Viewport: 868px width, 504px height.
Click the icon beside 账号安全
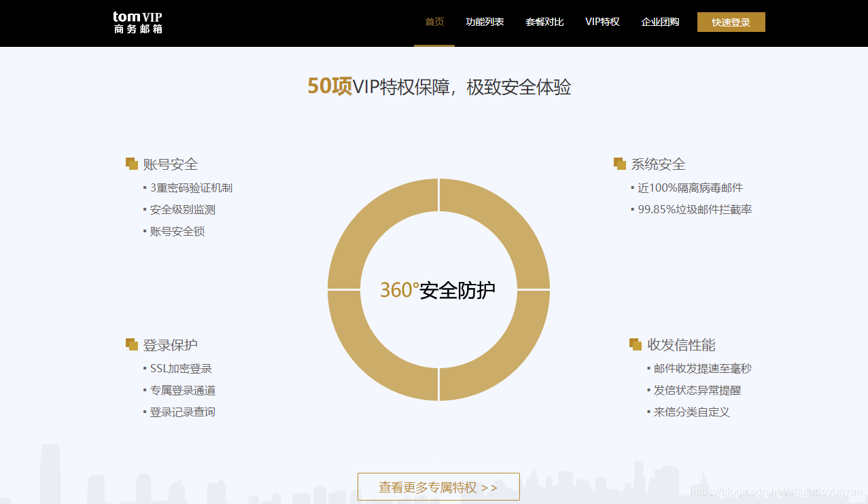(x=132, y=164)
